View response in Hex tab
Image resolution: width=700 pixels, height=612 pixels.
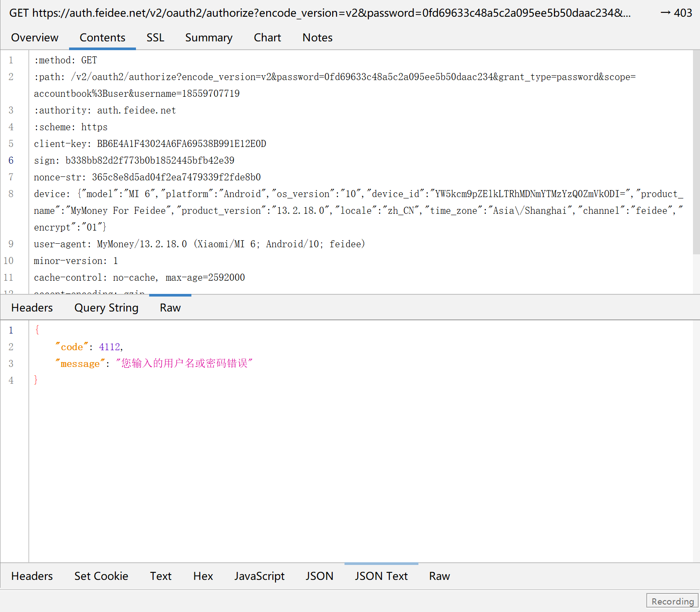coord(203,576)
